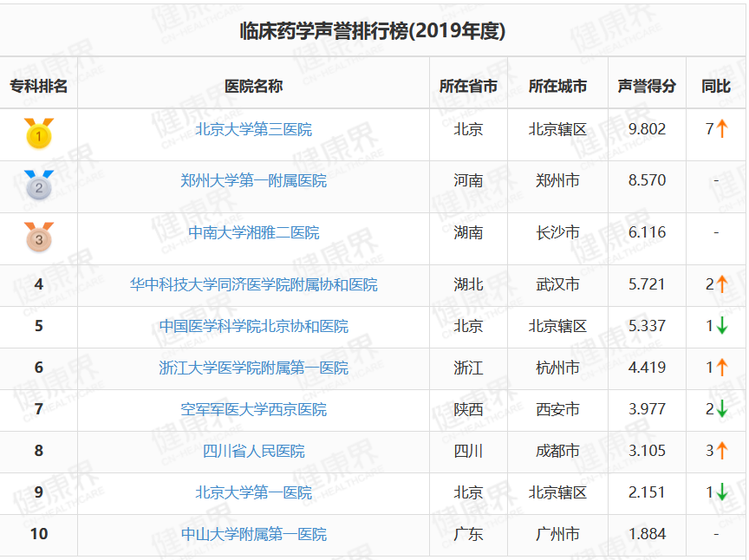
Task: Click the 专科排名 column header
Action: (x=39, y=86)
